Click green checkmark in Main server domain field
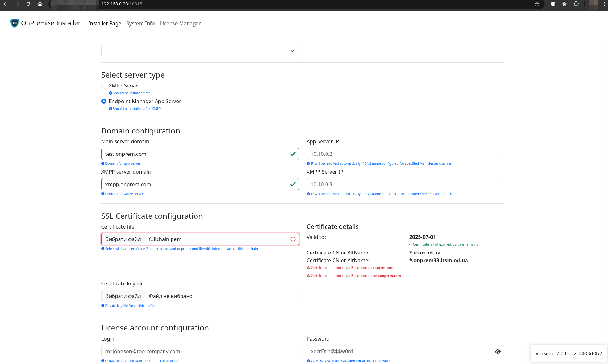Viewport: 608px width, 364px height. [293, 154]
